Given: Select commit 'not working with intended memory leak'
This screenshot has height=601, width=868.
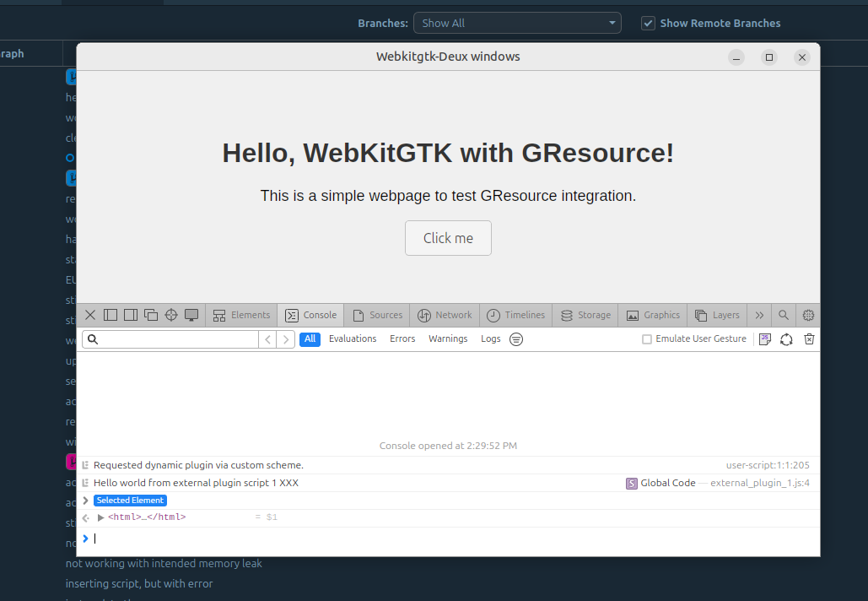Looking at the screenshot, I should tap(164, 563).
